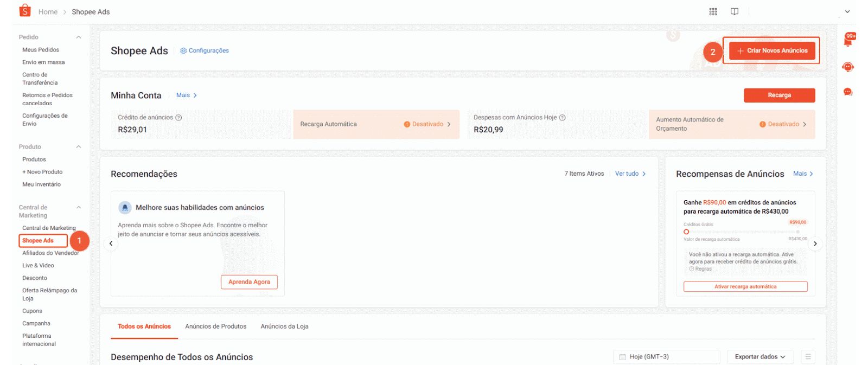Screen dimensions: 868x365
Task: Click Mais next to Recompensas de Anúncios
Action: (x=803, y=174)
